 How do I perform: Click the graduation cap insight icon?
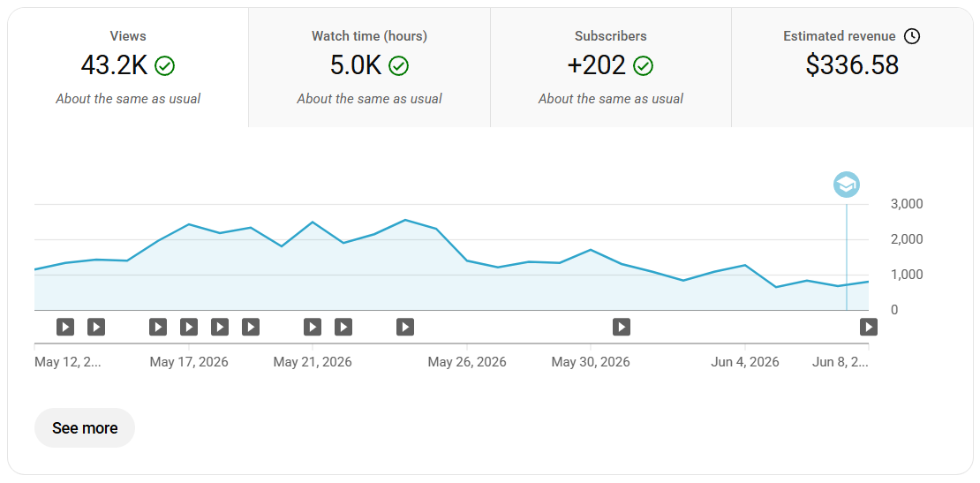tap(847, 185)
